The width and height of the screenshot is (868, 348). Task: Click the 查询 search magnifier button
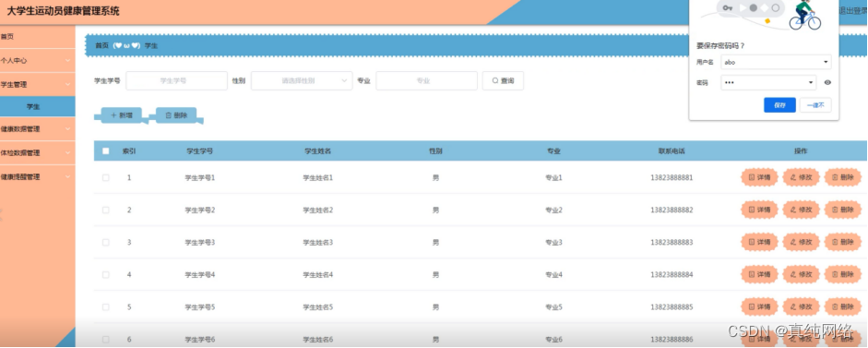[503, 81]
